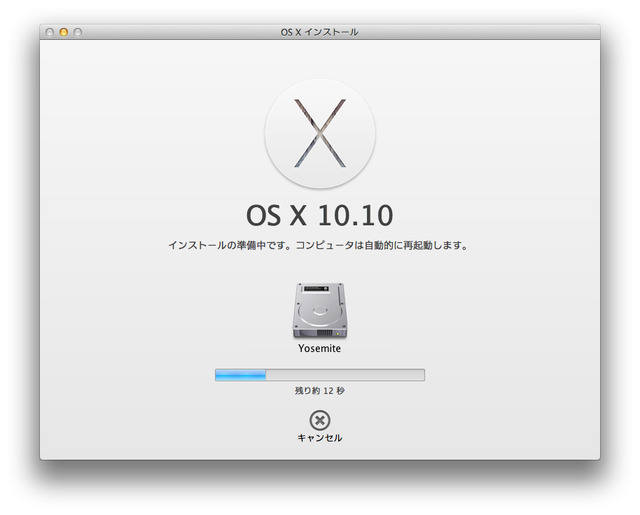The height and width of the screenshot is (515, 640).
Task: Click the circled X cancel icon
Action: point(320,420)
